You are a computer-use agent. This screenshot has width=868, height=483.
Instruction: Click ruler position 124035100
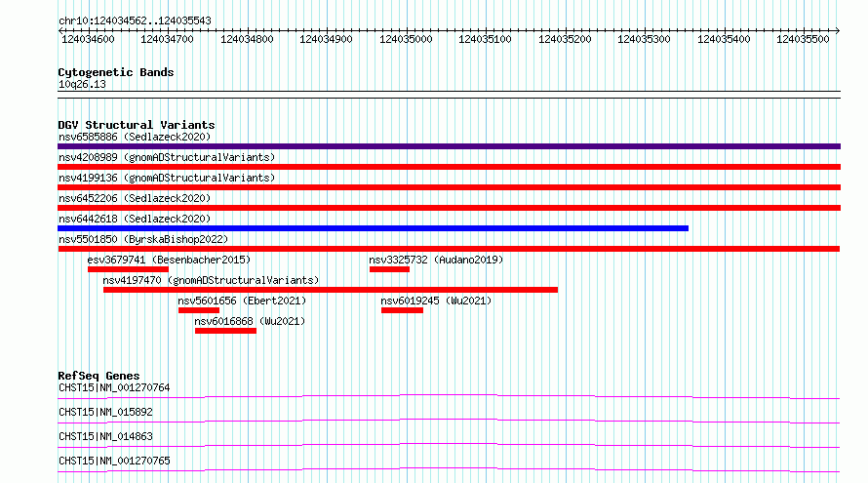(x=485, y=39)
